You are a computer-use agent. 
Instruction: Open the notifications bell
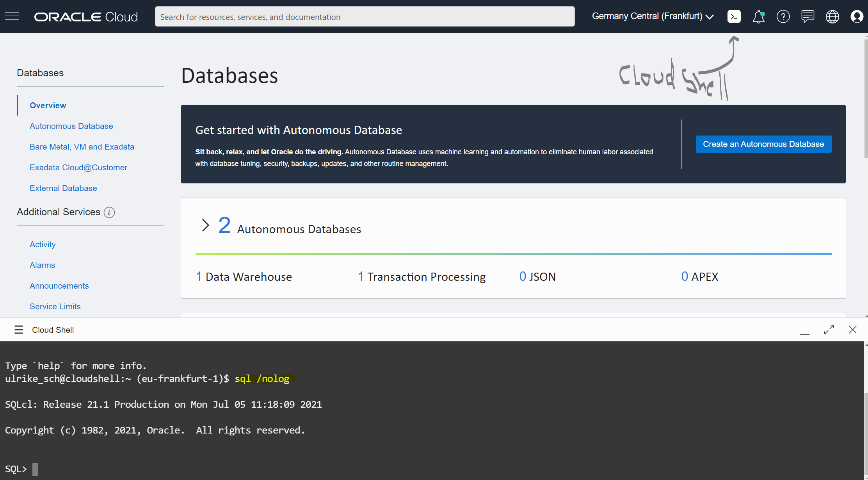pos(758,16)
